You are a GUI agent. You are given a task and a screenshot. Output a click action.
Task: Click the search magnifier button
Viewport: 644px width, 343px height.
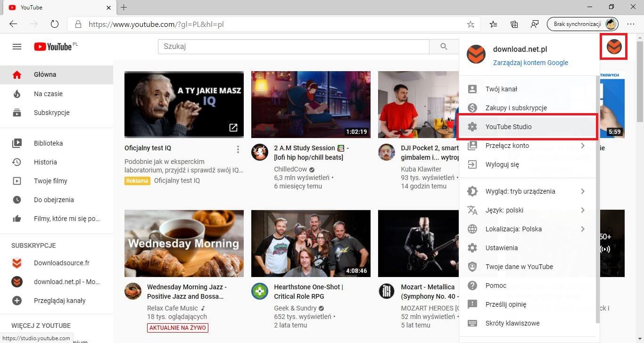click(x=443, y=47)
